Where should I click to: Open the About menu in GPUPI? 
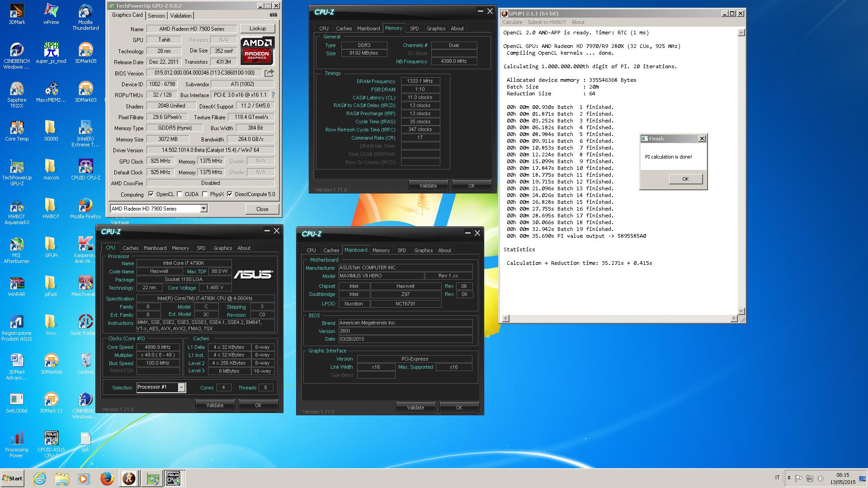tap(578, 22)
